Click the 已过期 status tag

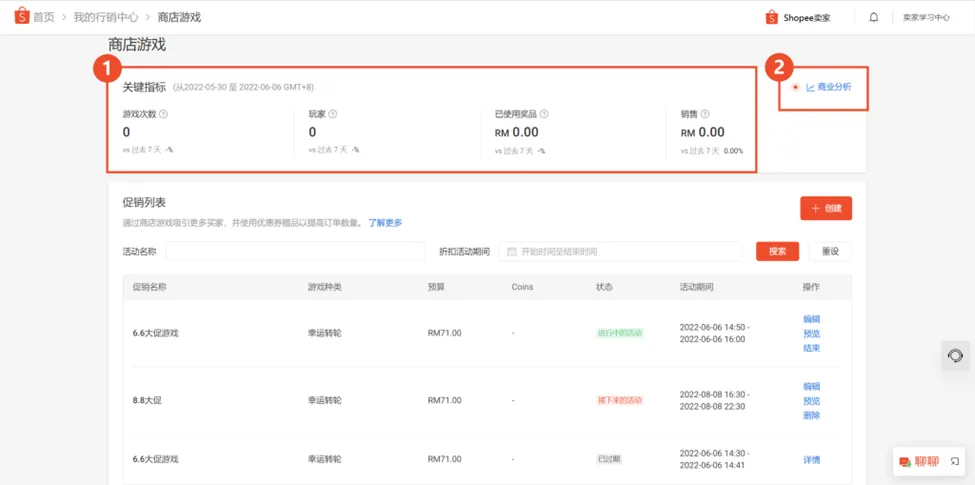[609, 460]
